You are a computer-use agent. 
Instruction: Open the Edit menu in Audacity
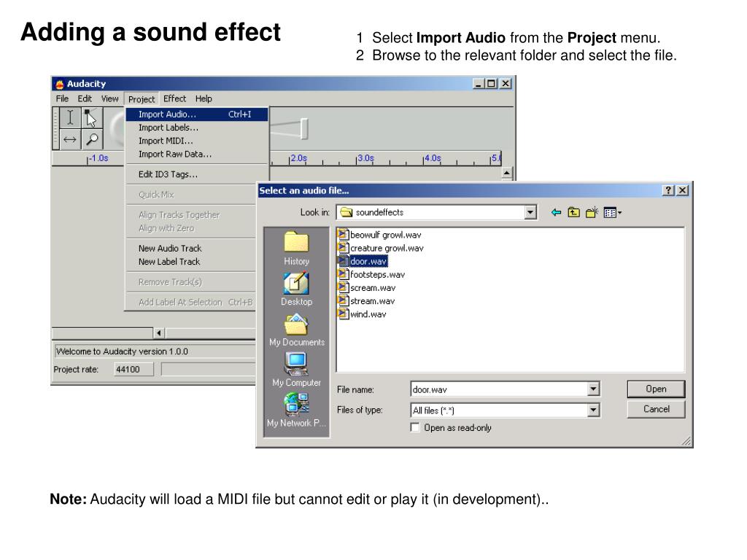point(85,98)
